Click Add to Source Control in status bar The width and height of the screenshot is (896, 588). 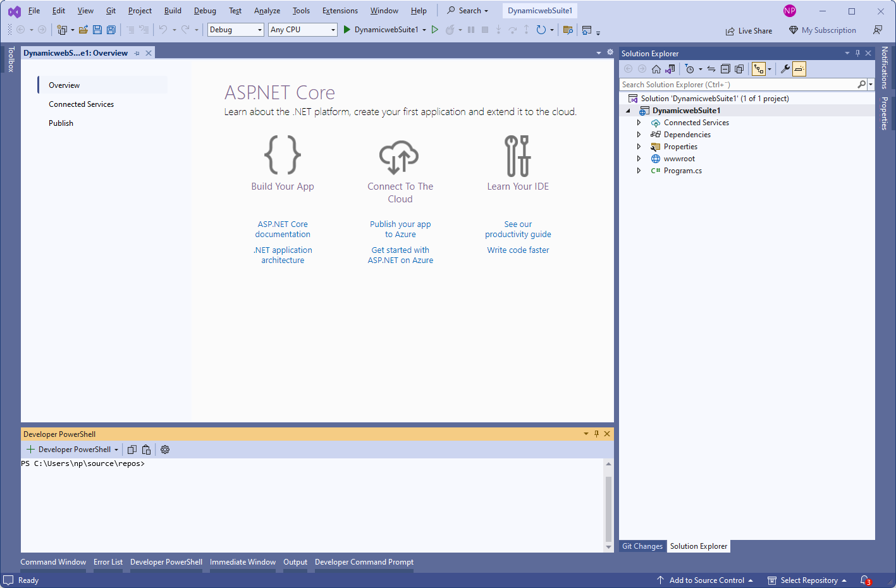[705, 580]
